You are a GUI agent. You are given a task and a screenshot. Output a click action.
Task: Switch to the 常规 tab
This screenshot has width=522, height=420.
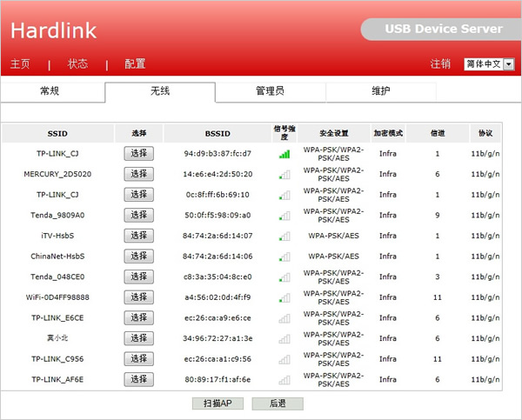pyautogui.click(x=50, y=90)
